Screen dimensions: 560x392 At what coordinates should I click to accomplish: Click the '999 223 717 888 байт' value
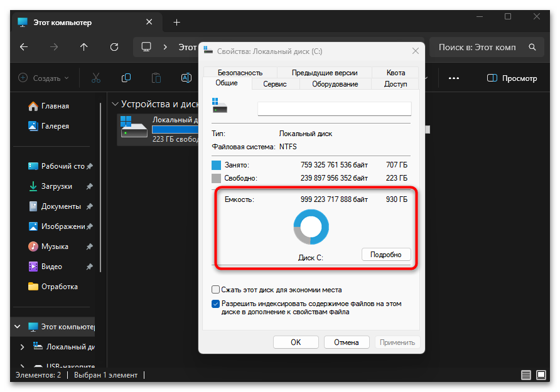point(334,199)
